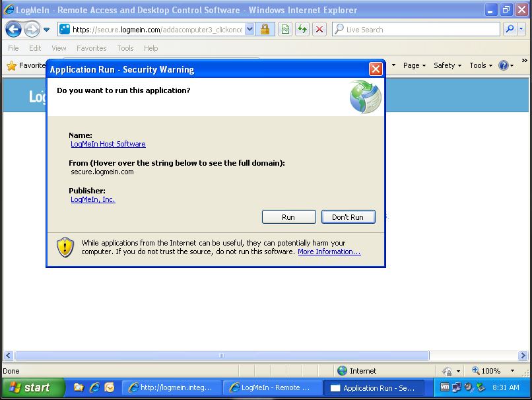Click the browser Back arrow icon
The height and width of the screenshot is (400, 532).
(13, 29)
